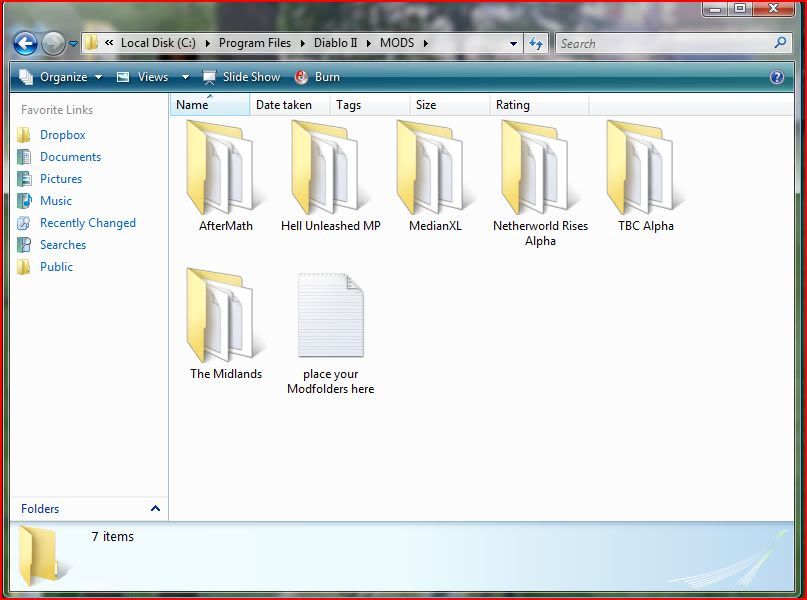Screen dimensions: 807x600
Task: Click the Pictures sidebar icon
Action: point(24,179)
